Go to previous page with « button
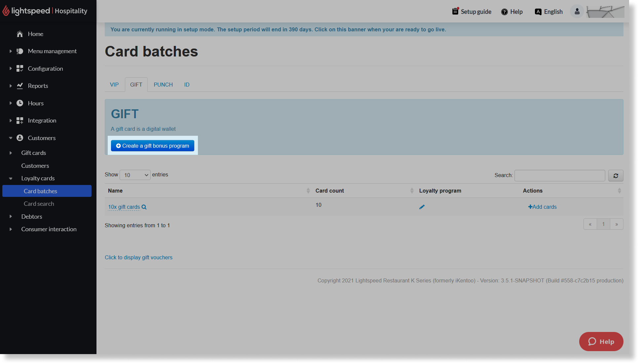639x364 pixels. point(590,224)
